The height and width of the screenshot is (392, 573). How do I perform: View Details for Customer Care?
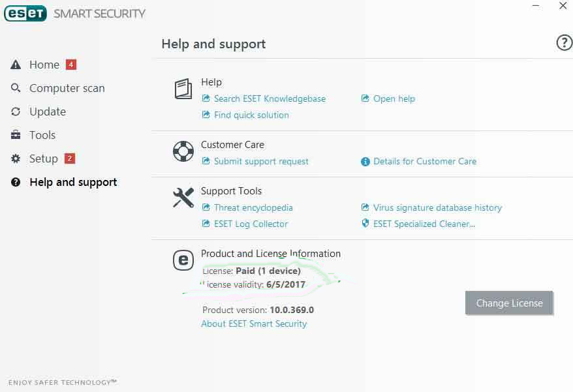pyautogui.click(x=424, y=161)
